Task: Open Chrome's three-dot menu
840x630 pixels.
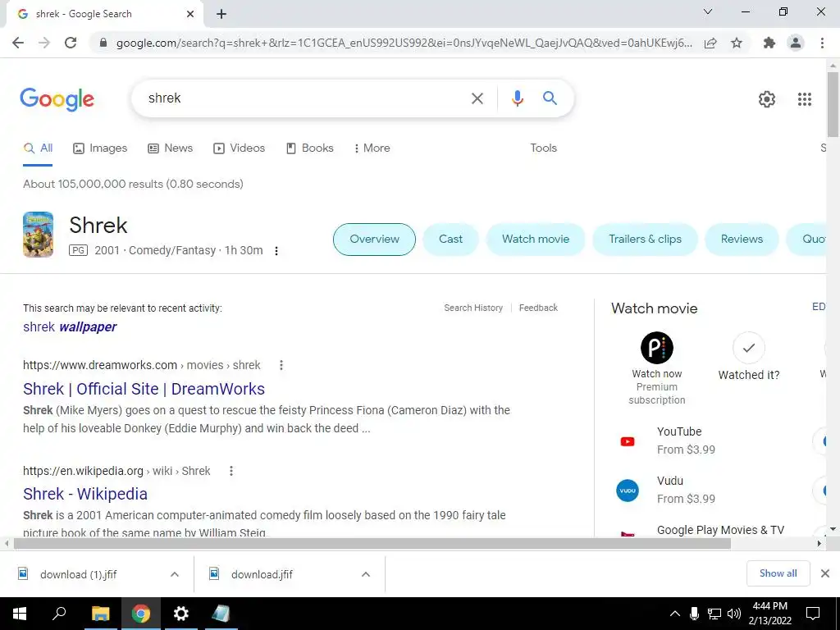Action: (x=822, y=43)
